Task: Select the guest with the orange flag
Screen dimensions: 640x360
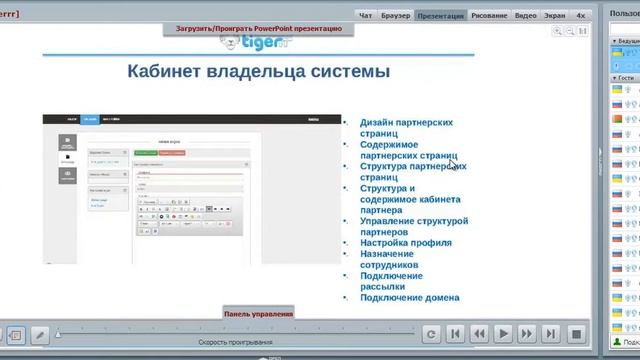Action: 625,119
